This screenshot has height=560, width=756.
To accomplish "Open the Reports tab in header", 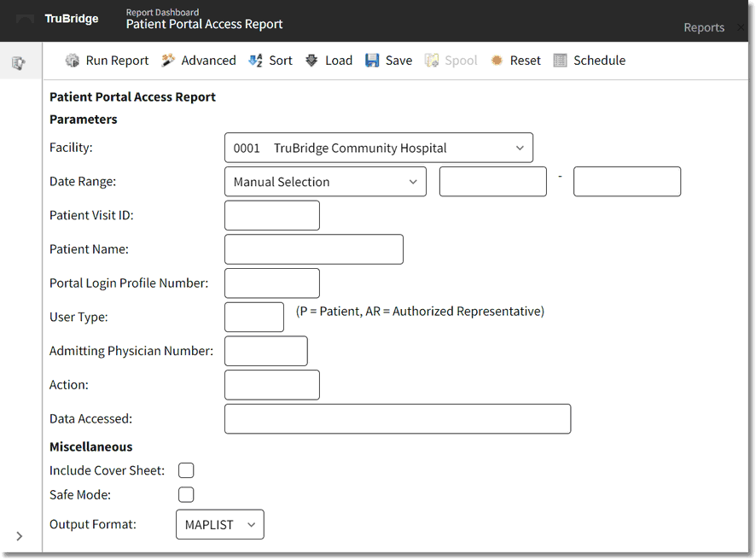I will pos(703,27).
